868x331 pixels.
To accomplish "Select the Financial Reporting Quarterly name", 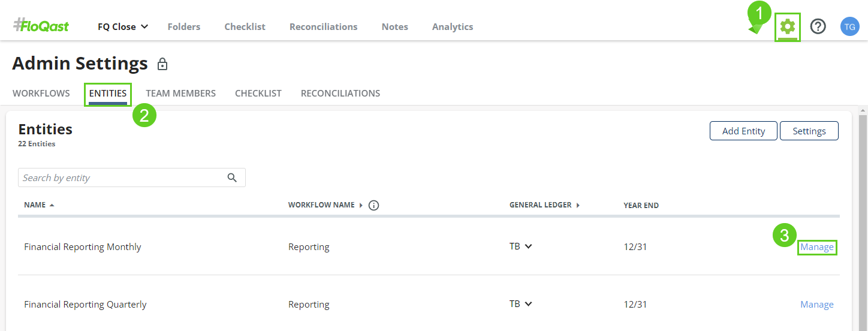I will point(85,305).
